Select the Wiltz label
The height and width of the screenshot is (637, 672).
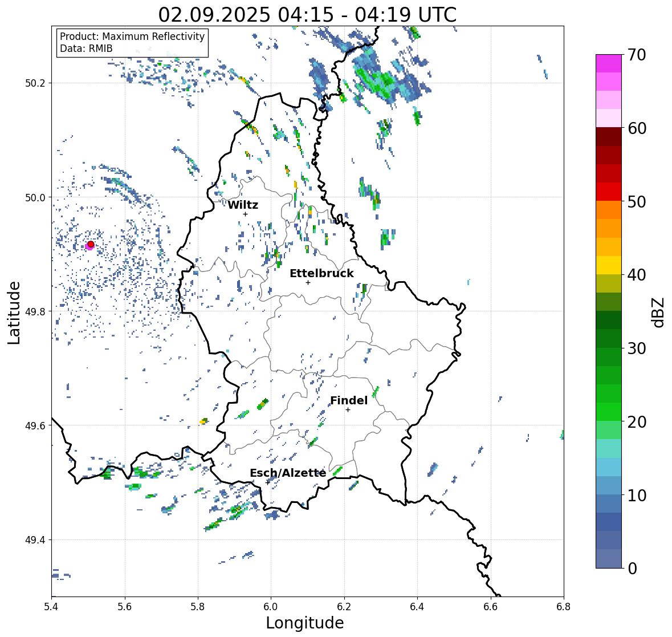click(243, 205)
